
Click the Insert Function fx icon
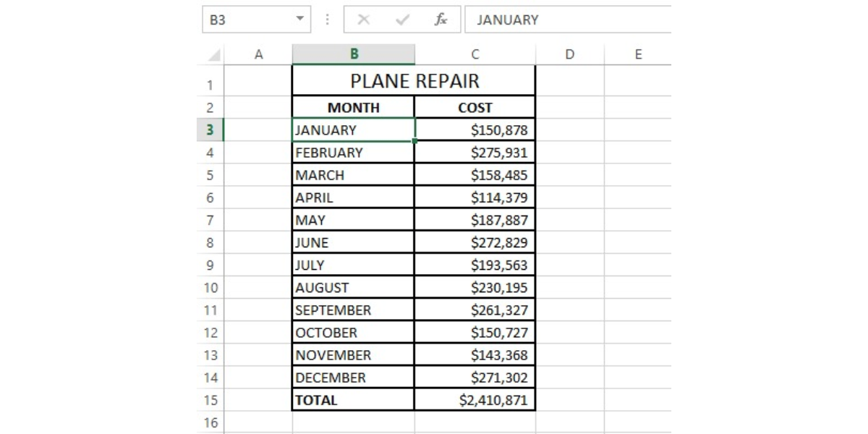point(440,20)
